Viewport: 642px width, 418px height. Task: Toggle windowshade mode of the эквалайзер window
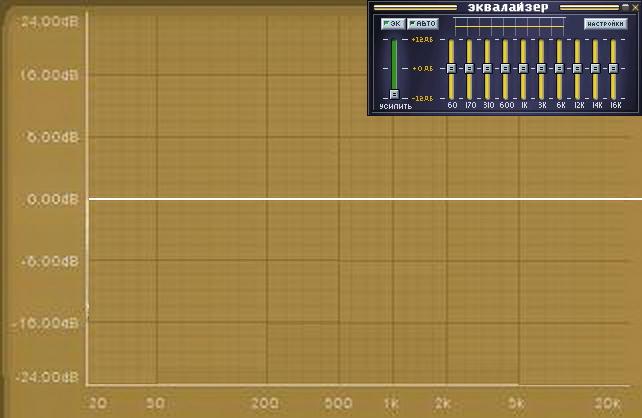click(625, 7)
